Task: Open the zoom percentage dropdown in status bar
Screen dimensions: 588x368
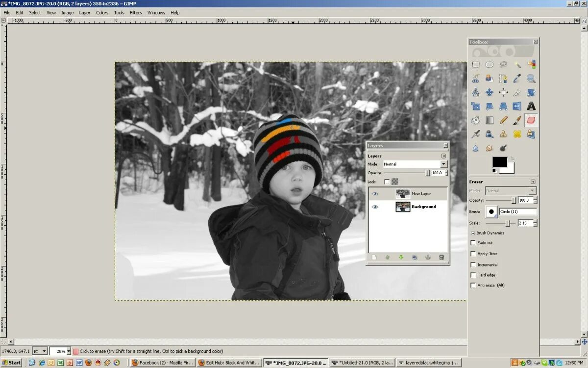Action: pyautogui.click(x=68, y=351)
